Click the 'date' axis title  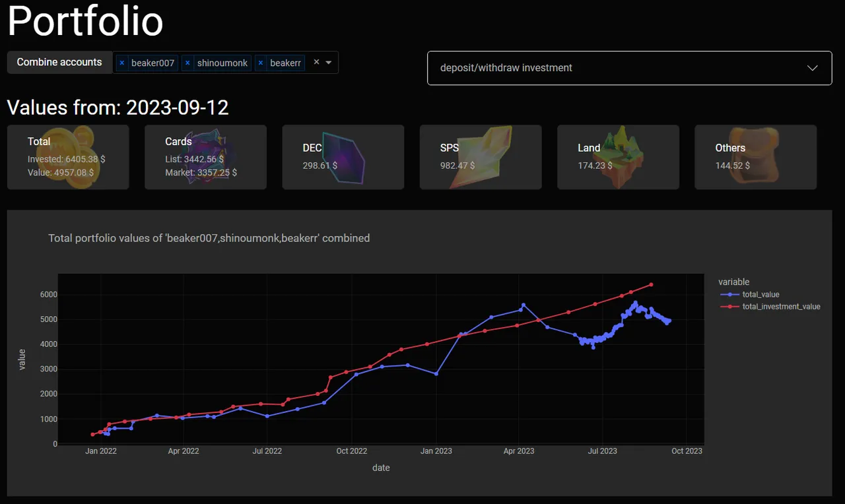pos(381,468)
